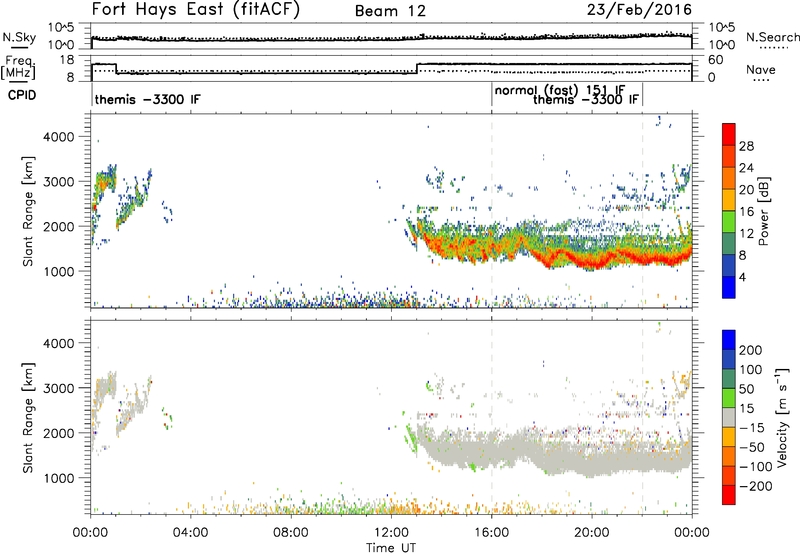
Task: Click the title 'Fort Hays East (fitACF)'
Action: tap(196, 10)
